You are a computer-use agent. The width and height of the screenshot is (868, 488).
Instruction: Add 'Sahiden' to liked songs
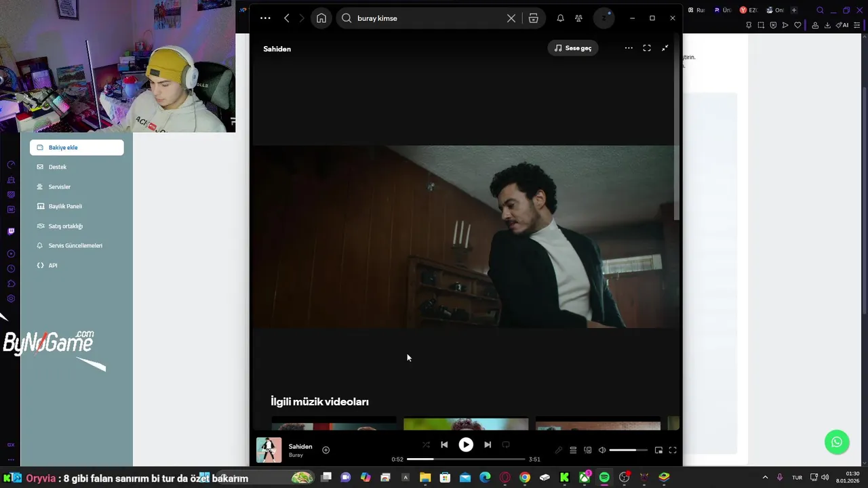[x=325, y=450]
